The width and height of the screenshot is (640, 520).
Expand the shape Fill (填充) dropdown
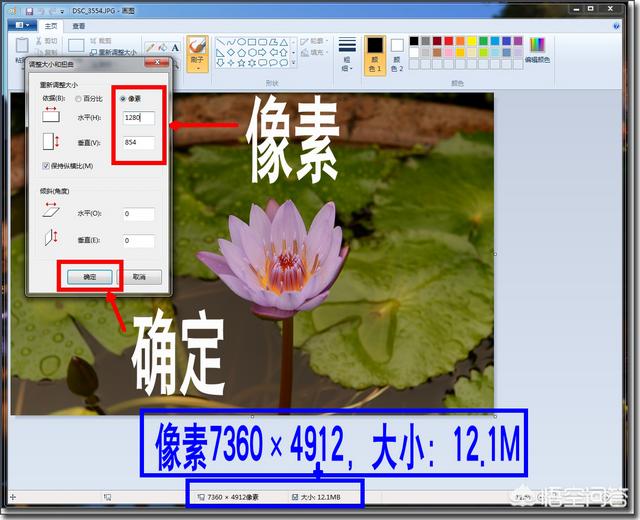[313, 52]
